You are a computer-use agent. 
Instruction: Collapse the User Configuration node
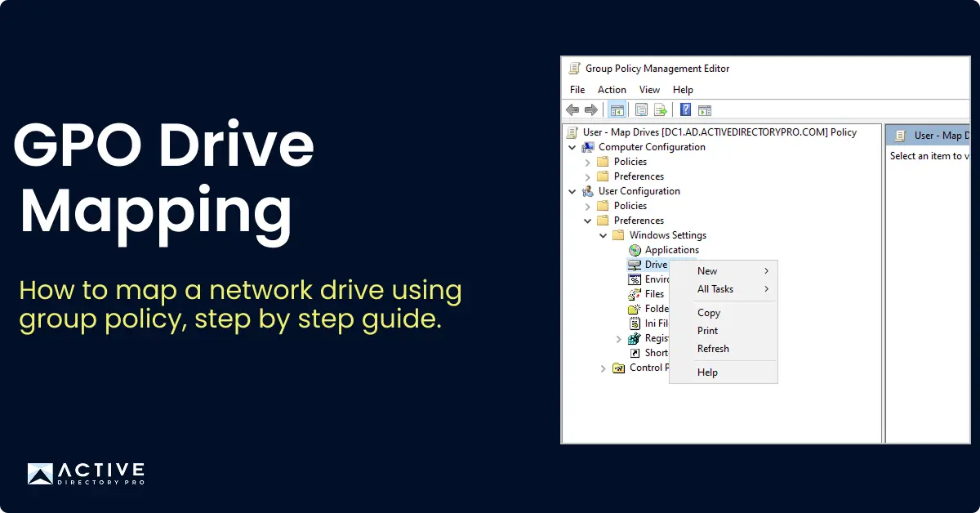tap(572, 191)
